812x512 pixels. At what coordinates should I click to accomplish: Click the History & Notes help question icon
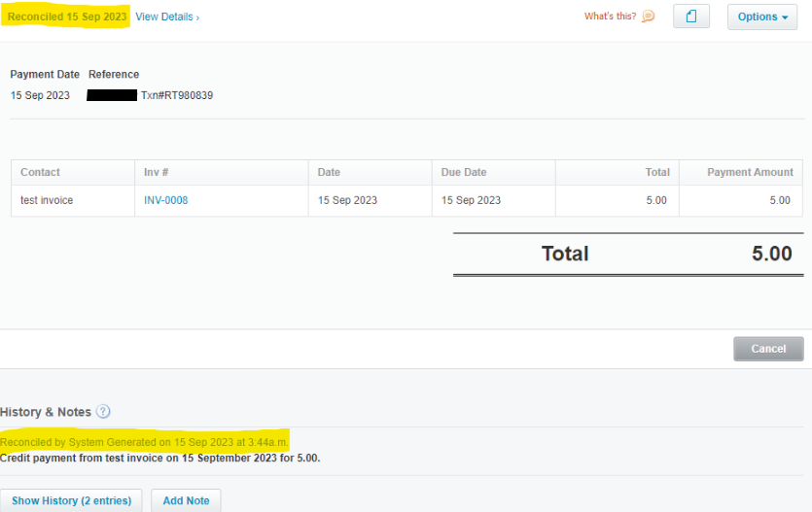point(103,412)
